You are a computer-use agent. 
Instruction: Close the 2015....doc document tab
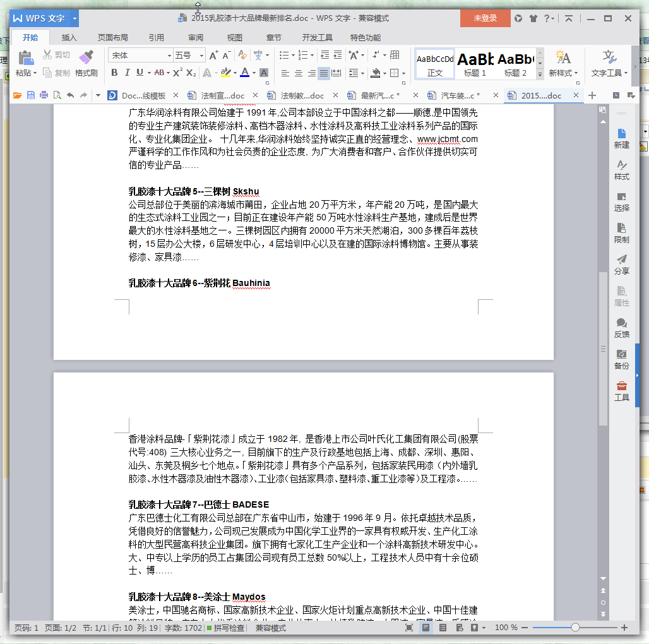coord(576,95)
